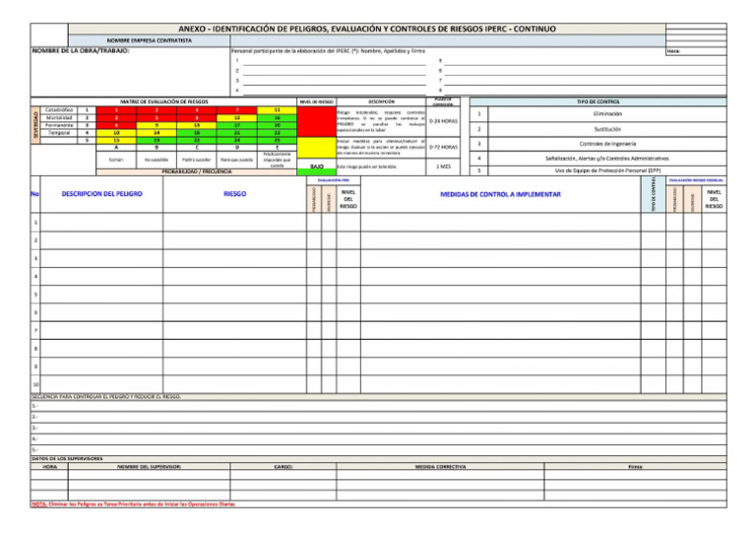Click 'Uso de Equipo de Protección Personal (EPP)'
This screenshot has width=756, height=535.
coord(598,171)
